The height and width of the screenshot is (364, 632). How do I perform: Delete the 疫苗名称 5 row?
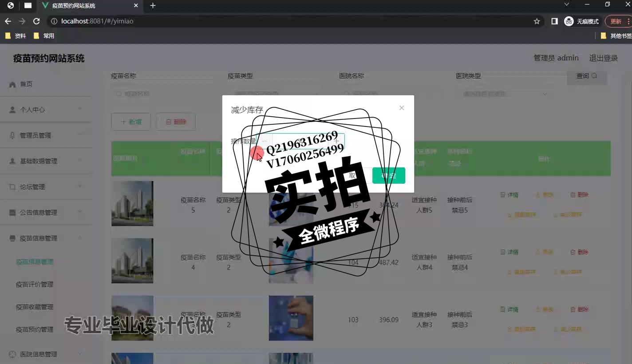click(x=580, y=195)
